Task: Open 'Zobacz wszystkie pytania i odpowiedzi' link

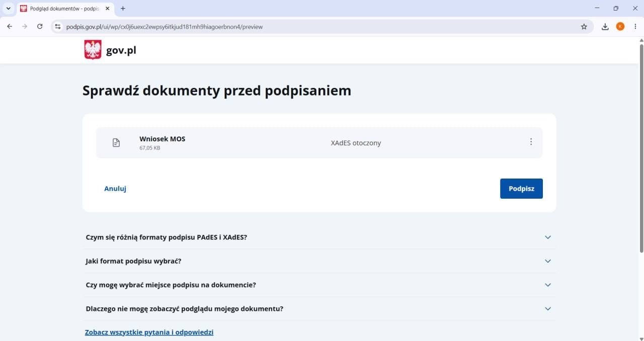Action: (x=149, y=332)
